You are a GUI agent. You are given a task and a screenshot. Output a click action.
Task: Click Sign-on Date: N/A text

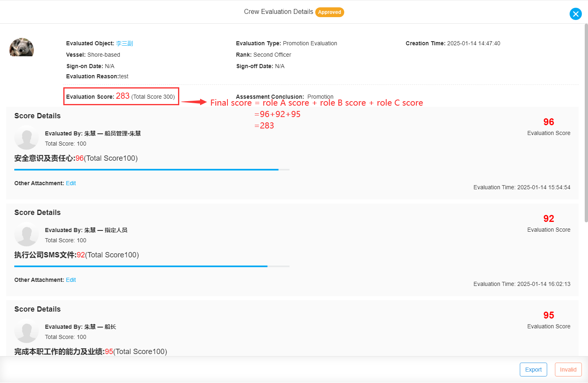pos(90,66)
